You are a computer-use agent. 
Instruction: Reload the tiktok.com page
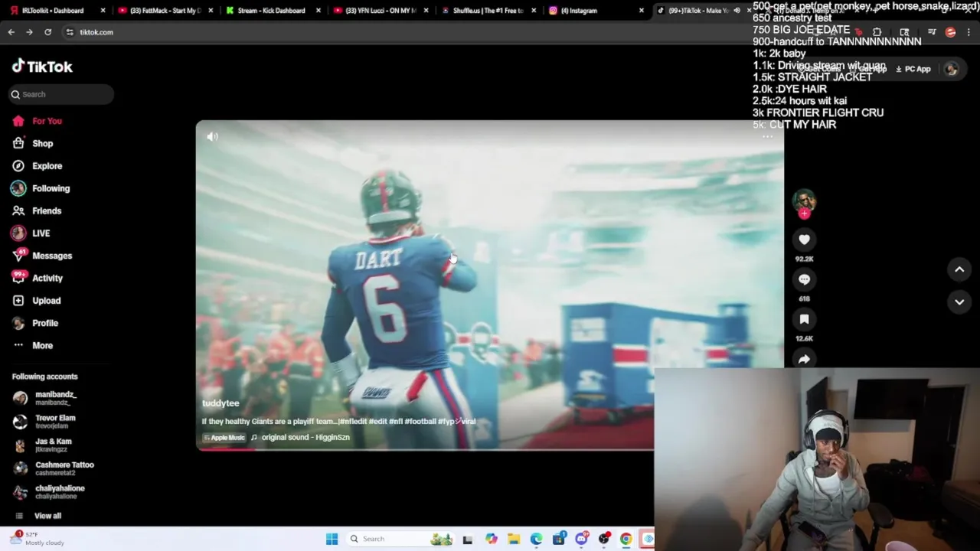[47, 32]
